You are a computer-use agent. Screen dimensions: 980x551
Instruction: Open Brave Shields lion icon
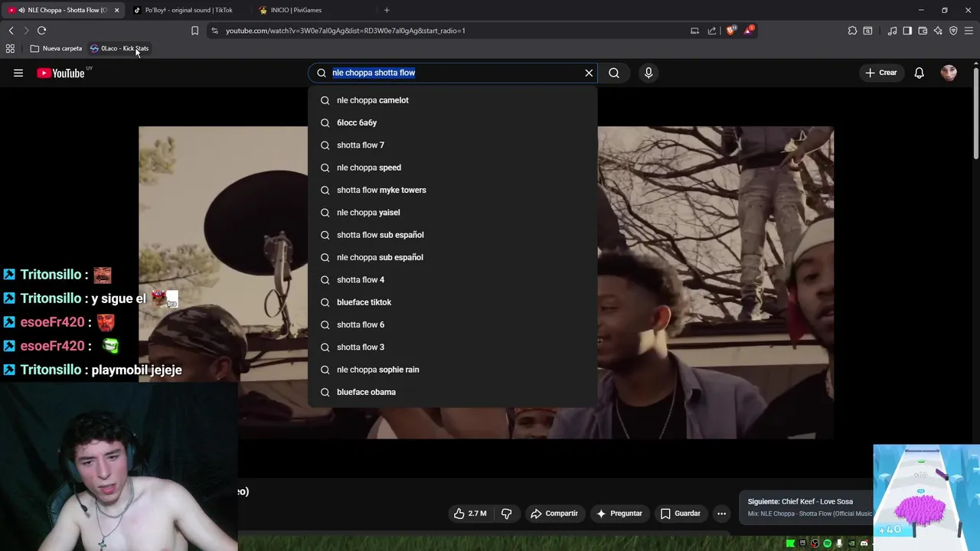coord(731,31)
